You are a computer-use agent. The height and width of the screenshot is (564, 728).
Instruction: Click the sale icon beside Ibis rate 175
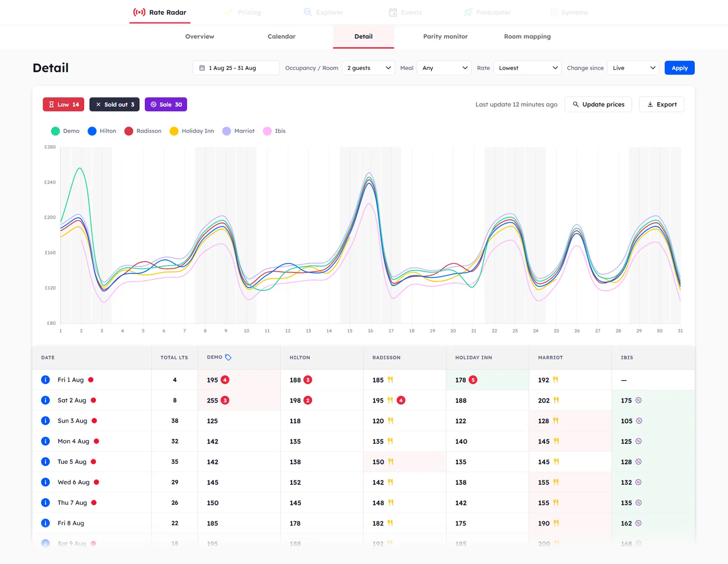[x=637, y=400]
